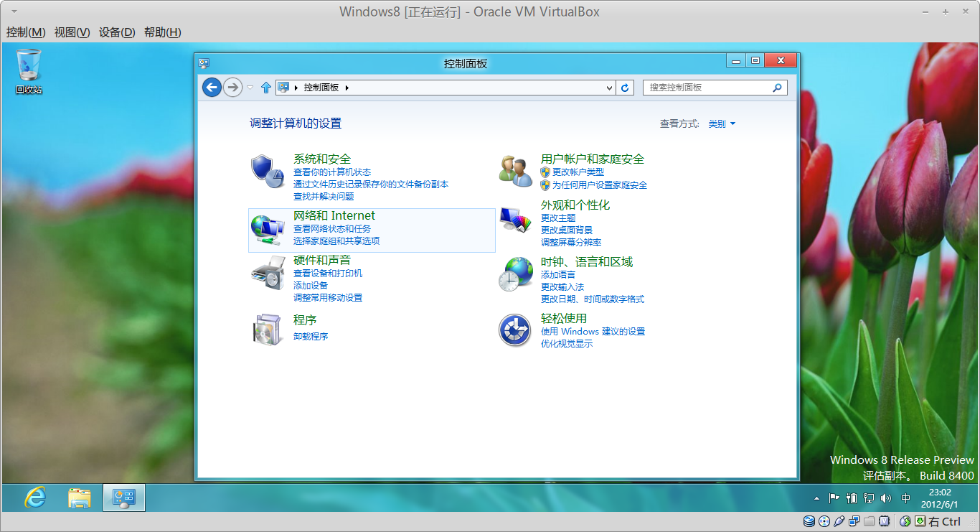The width and height of the screenshot is (980, 532).
Task: Open the 视图(V) menu in VirtualBox
Action: (72, 32)
